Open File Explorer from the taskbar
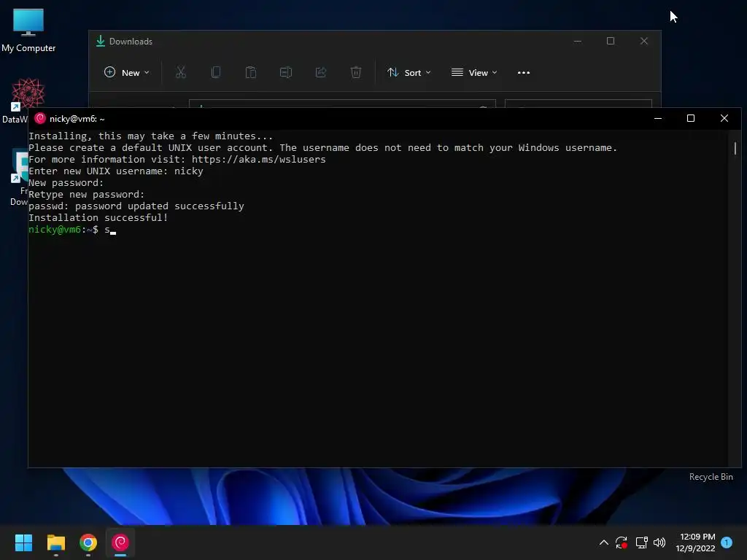The width and height of the screenshot is (747, 560). [55, 542]
